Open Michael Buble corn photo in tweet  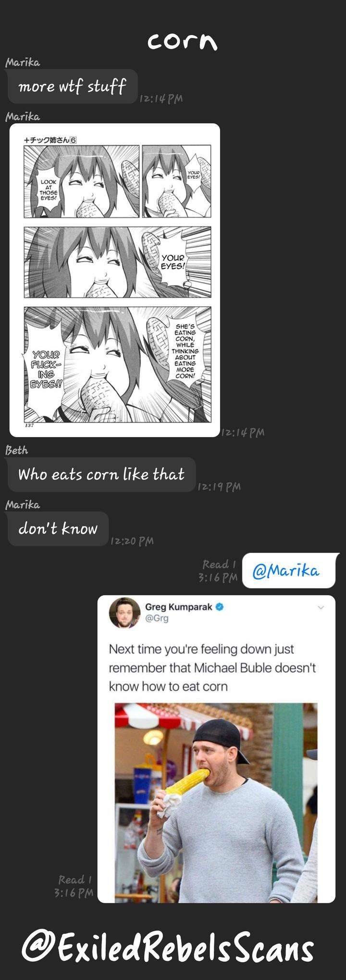pyautogui.click(x=216, y=803)
